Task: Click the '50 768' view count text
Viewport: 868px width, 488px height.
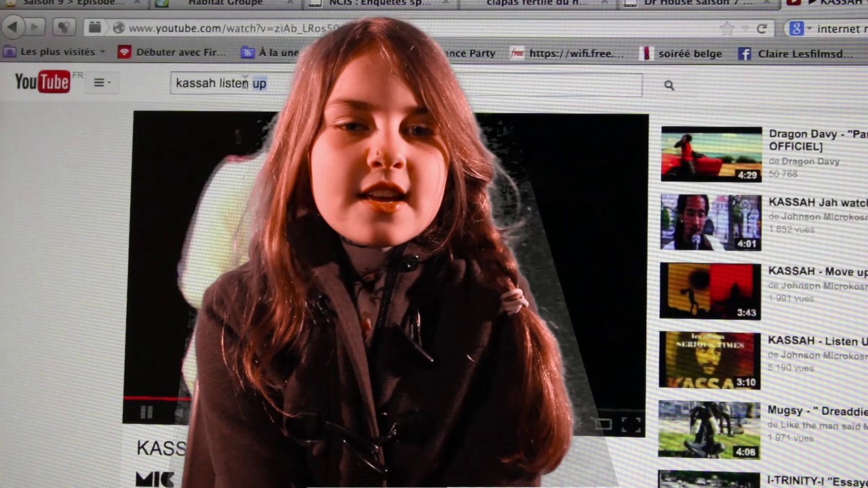Action: click(x=783, y=174)
